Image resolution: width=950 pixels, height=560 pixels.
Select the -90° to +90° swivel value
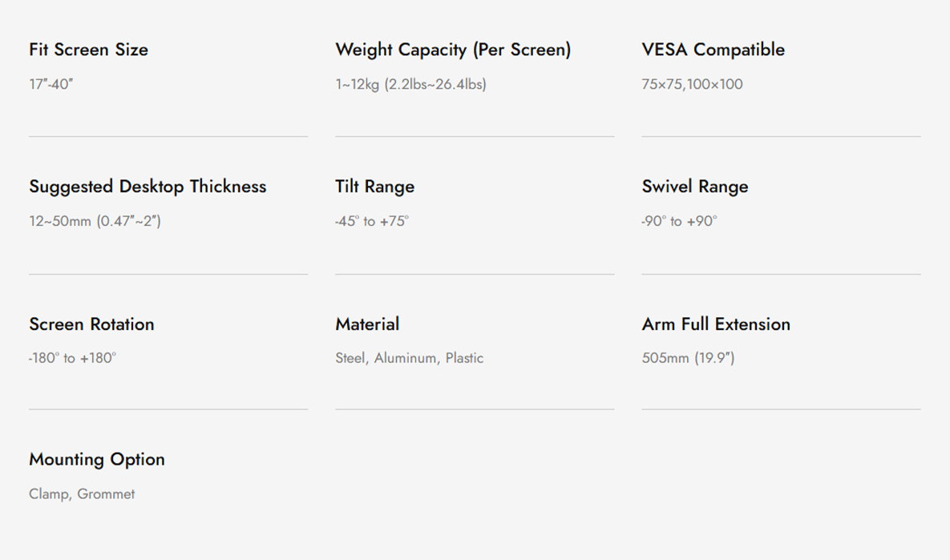click(679, 221)
